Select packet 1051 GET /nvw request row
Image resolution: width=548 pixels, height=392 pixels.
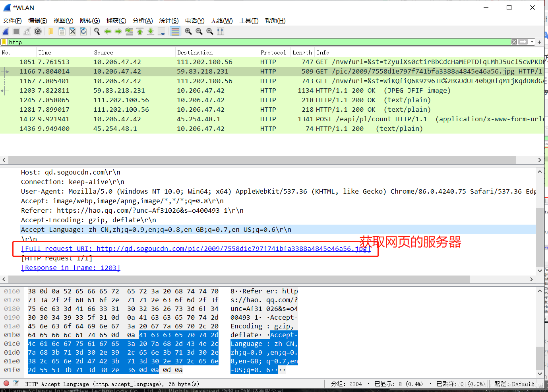point(272,62)
